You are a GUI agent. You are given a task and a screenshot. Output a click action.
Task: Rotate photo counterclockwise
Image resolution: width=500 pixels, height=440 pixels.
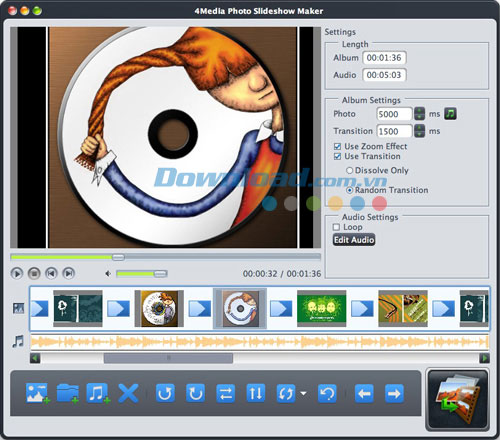click(165, 393)
